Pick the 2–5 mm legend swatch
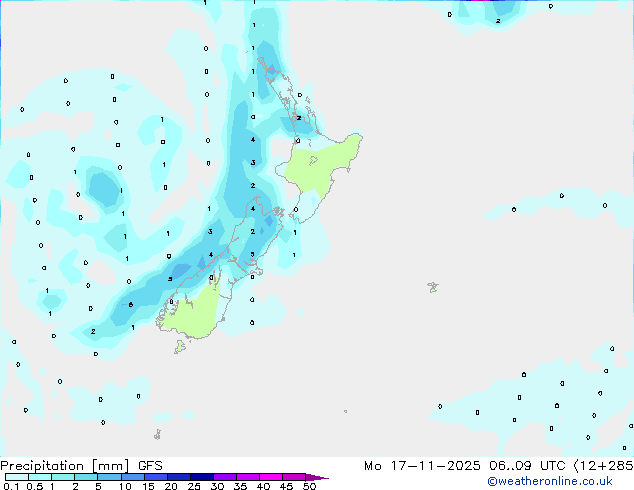The image size is (634, 490). (x=86, y=477)
